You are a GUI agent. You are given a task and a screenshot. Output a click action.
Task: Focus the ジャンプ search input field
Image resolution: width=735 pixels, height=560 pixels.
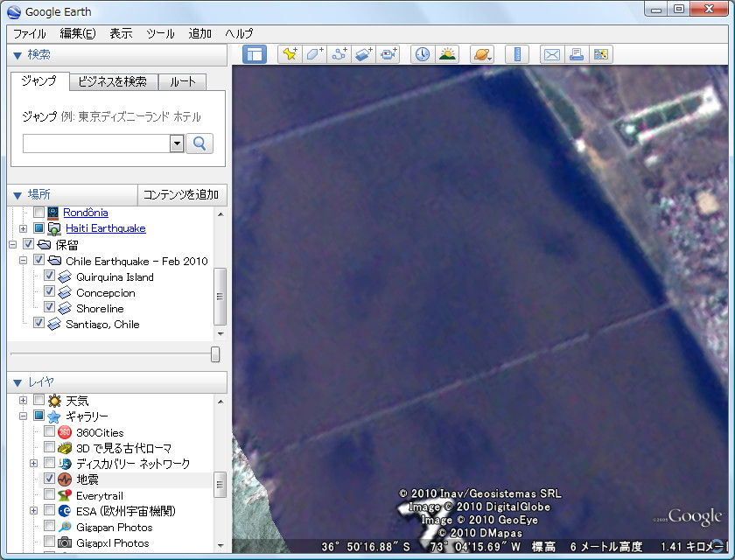point(96,143)
